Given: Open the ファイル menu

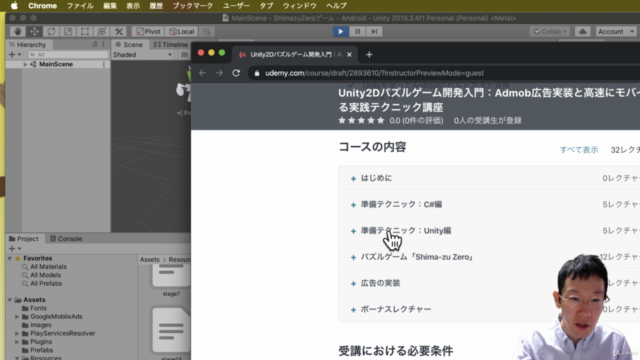Looking at the screenshot, I should point(80,6).
